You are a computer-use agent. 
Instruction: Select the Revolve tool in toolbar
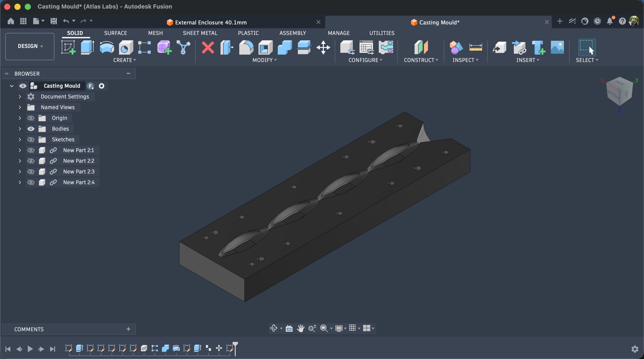tap(107, 48)
